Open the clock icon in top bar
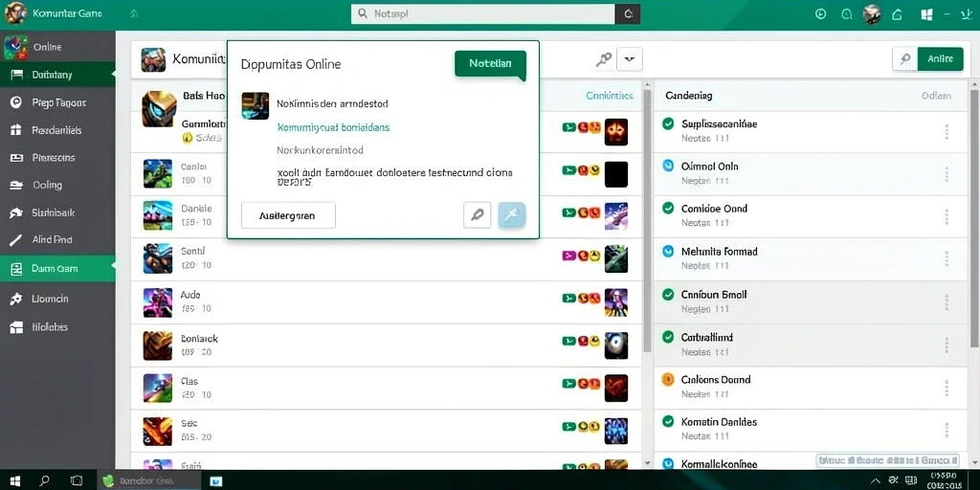This screenshot has width=980, height=490. 820,13
